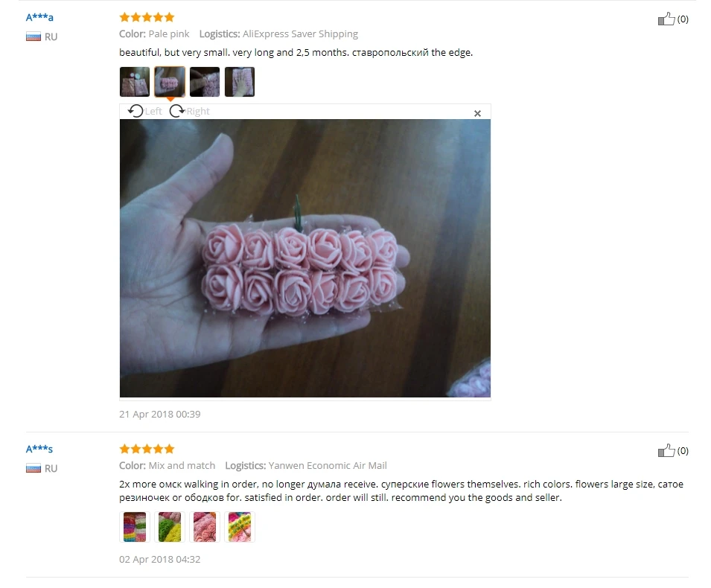Image resolution: width=711 pixels, height=588 pixels.
Task: View the pink roses thumbnail in A***s's review
Action: click(205, 527)
